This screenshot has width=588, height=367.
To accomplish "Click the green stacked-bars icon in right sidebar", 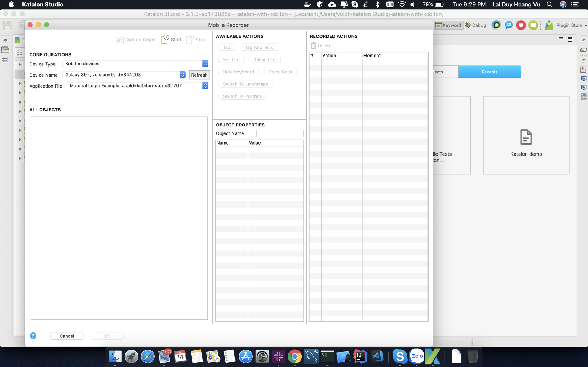I will (583, 50).
